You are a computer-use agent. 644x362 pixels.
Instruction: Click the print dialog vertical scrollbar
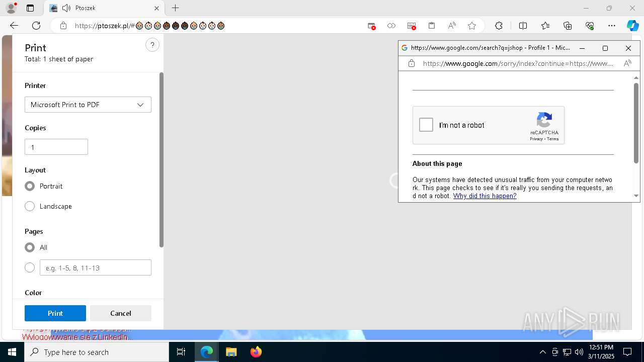click(162, 160)
